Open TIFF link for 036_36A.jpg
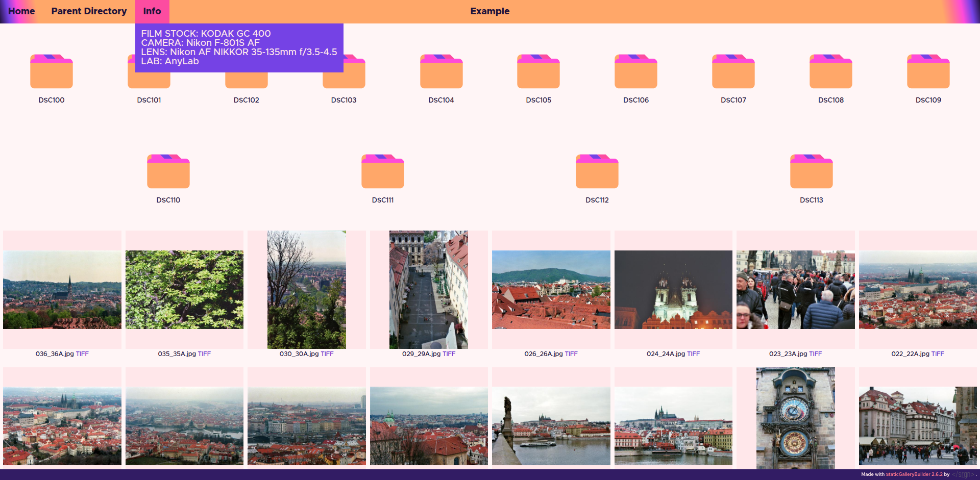 [82, 354]
